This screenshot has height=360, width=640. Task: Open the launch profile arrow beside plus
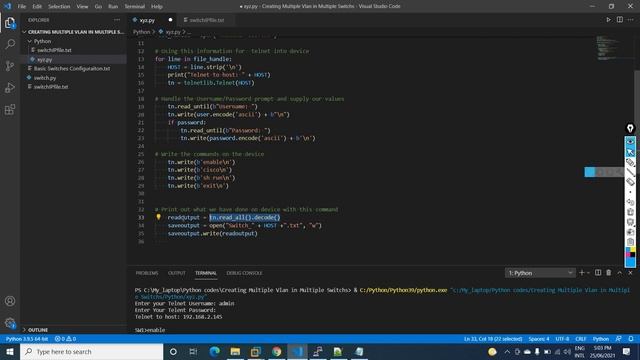[x=588, y=273]
